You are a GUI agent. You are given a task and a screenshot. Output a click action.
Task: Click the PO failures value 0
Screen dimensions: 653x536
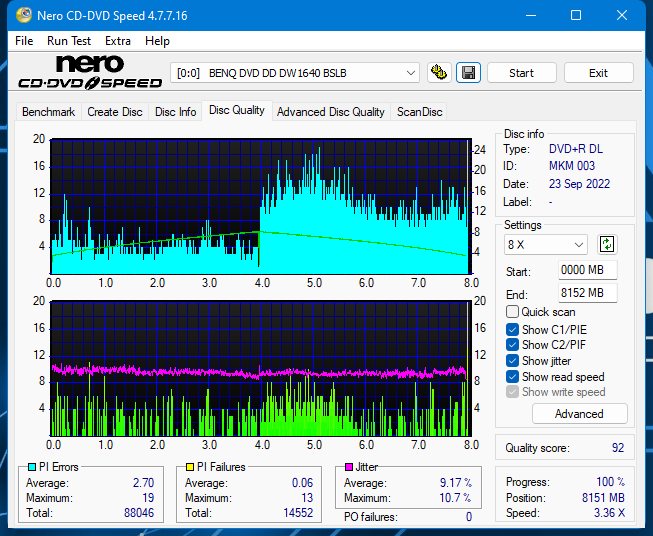point(469,517)
